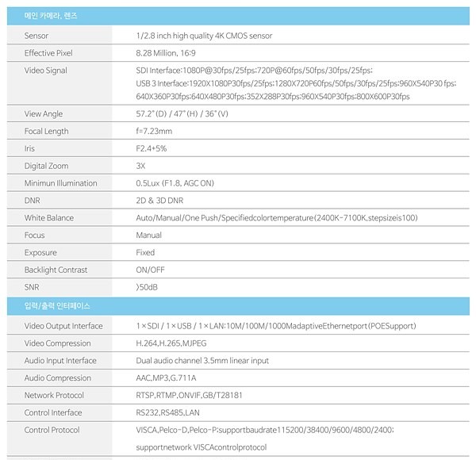Select the 'Video Signal' label
The image size is (476, 460).
pos(45,71)
